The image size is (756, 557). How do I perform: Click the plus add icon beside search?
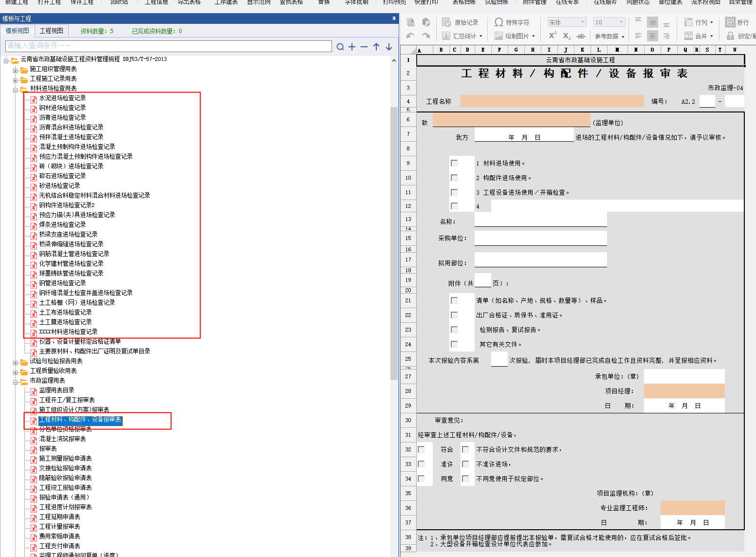tap(352, 47)
